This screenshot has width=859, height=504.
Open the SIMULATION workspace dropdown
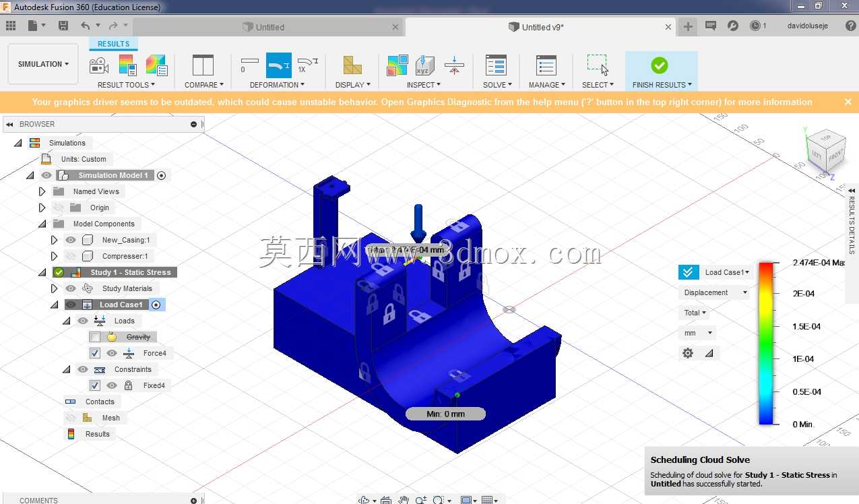43,64
